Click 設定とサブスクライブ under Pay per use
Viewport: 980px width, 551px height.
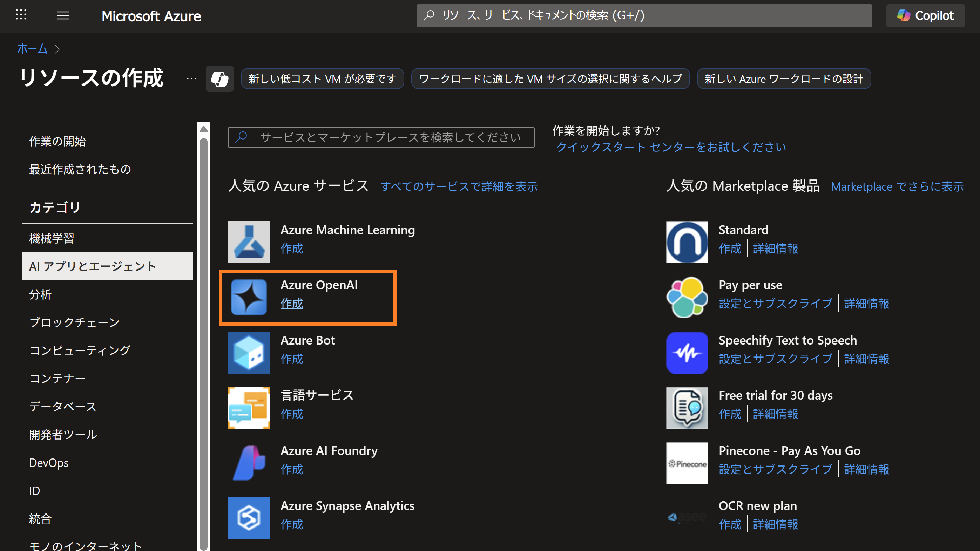[x=775, y=304]
